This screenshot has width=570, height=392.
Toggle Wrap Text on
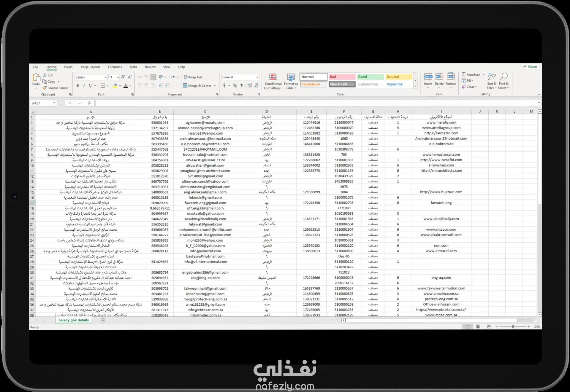click(x=193, y=77)
